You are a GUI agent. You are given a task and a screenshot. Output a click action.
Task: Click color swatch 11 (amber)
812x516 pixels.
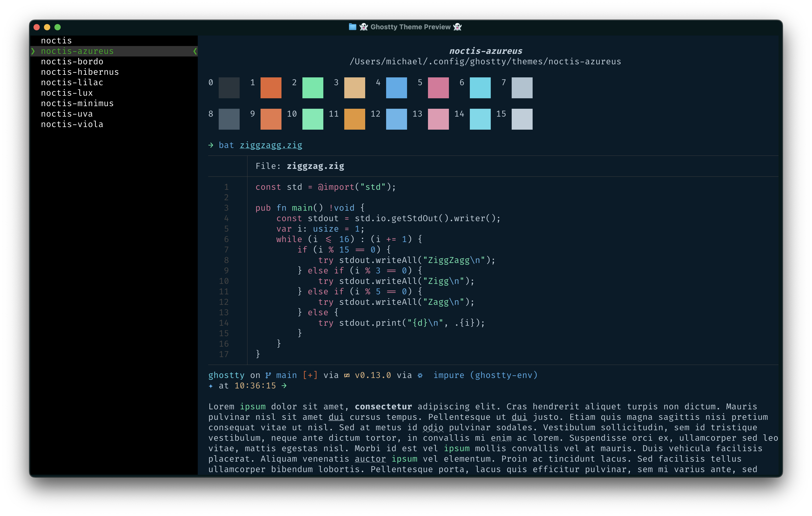[x=354, y=119]
